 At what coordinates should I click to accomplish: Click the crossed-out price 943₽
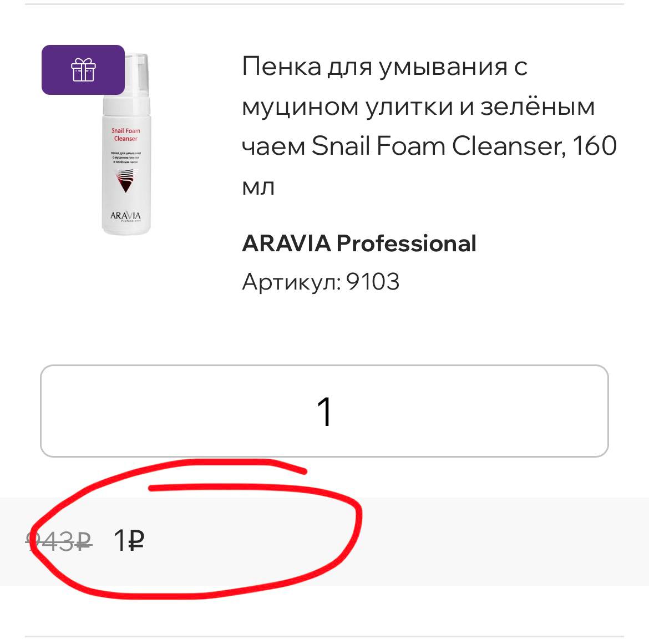point(59,540)
